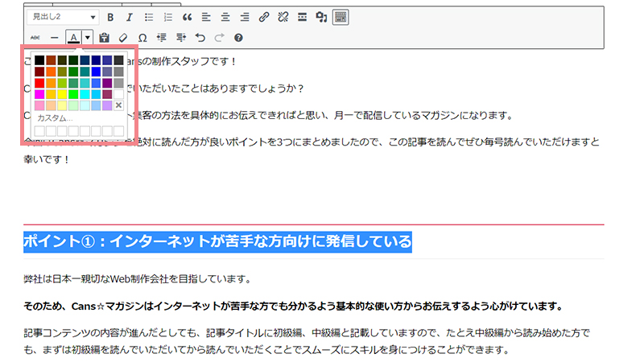This screenshot has height=362, width=644.
Task: Open keyboard shortcuts help question mark
Action: coord(238,37)
